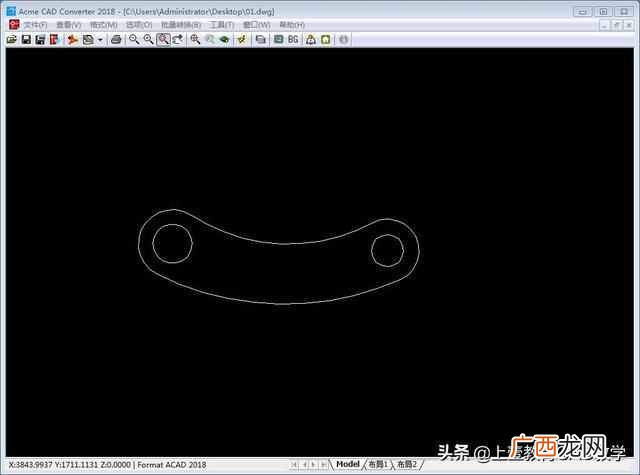The image size is (640, 475).
Task: Click the Open file folder icon
Action: click(12, 40)
